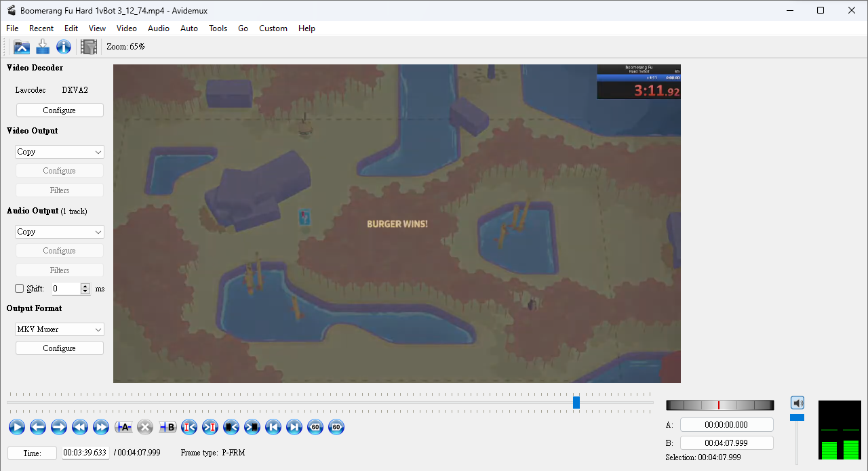Click the audio level meter display
The height and width of the screenshot is (471, 868).
[840, 430]
